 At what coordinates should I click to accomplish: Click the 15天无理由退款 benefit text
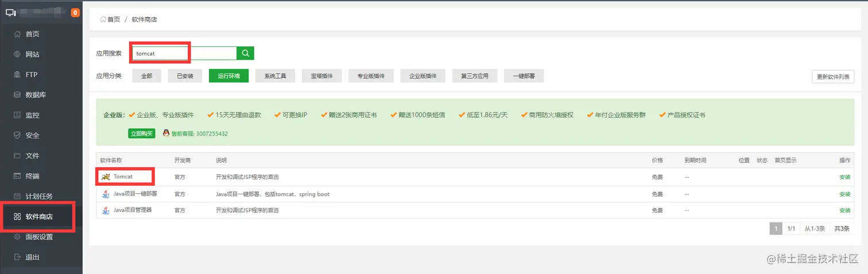(x=238, y=115)
